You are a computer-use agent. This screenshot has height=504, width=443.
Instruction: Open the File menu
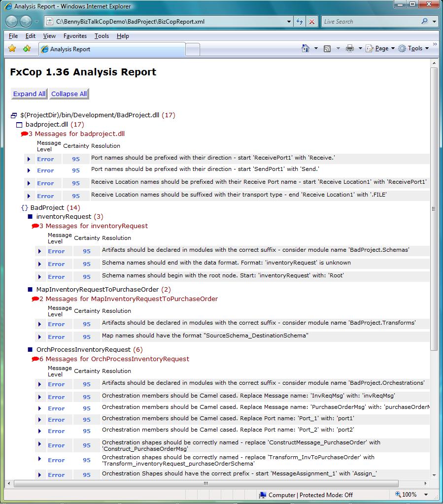click(13, 36)
